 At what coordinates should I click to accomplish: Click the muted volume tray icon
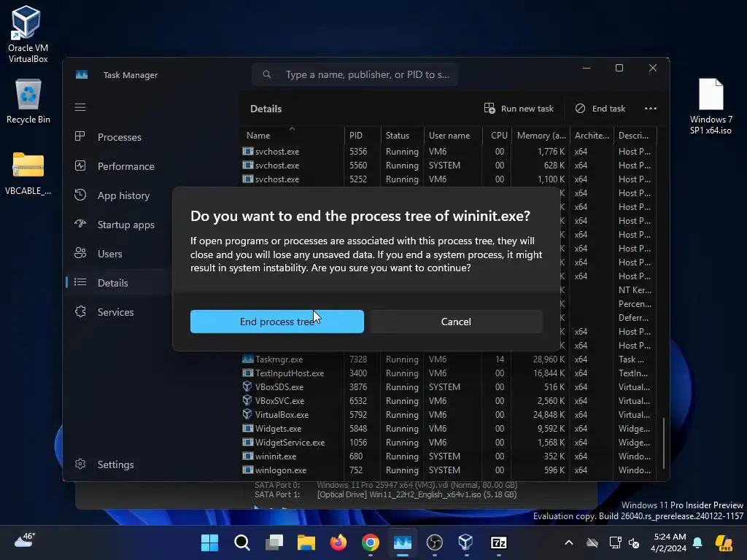[x=634, y=542]
